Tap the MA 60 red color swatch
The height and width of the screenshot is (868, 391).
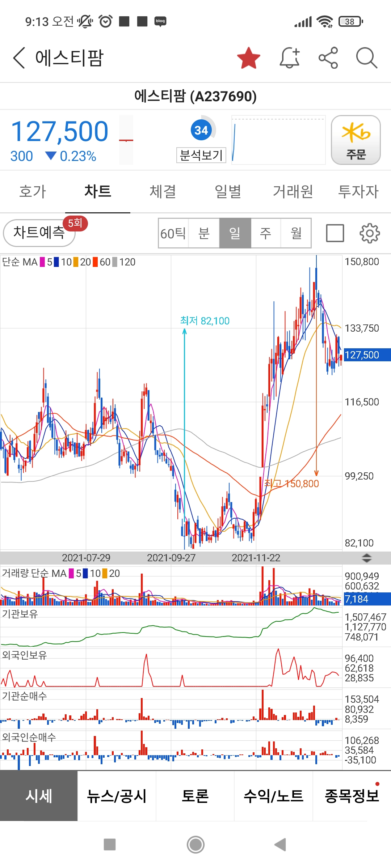tap(95, 262)
